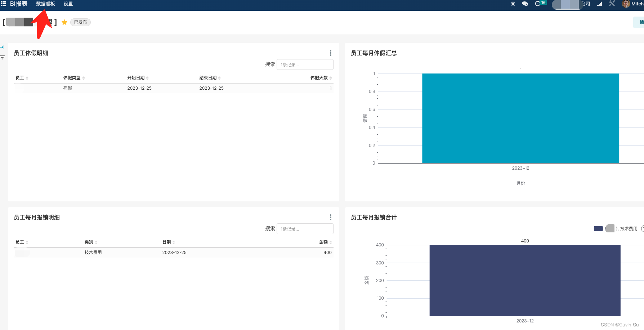Click the 已发布 status badge
This screenshot has width=644, height=330.
[80, 22]
